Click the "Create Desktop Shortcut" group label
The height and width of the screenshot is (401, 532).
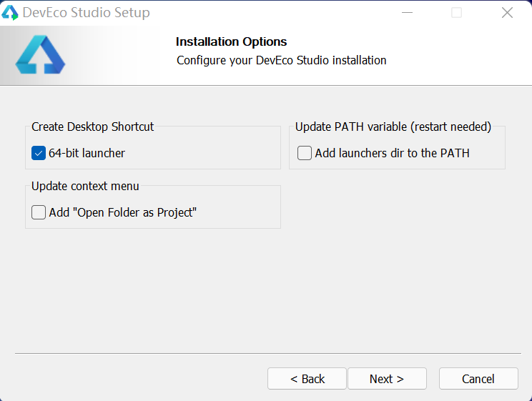click(93, 127)
